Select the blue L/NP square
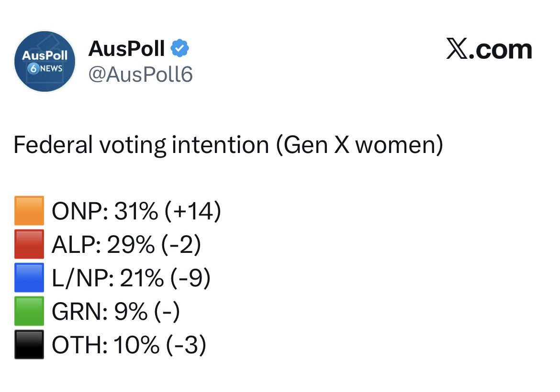 coord(29,277)
